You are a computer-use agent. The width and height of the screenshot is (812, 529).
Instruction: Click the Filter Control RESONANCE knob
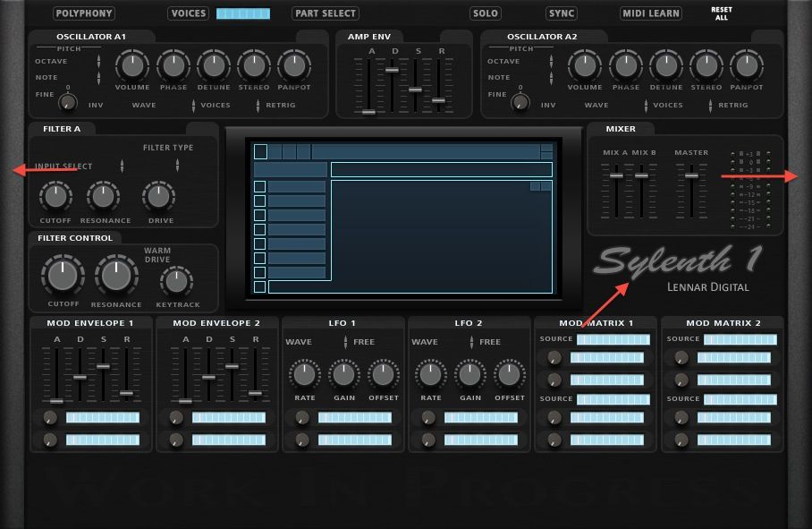116,275
